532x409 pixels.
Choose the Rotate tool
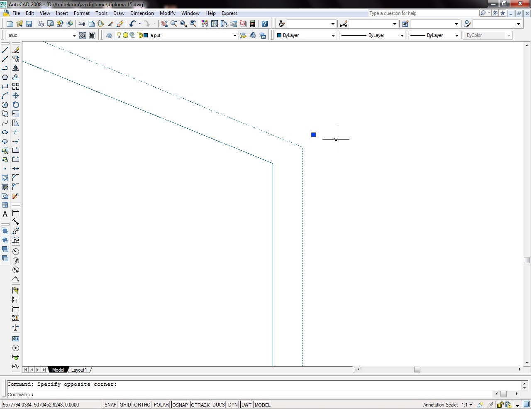click(16, 105)
